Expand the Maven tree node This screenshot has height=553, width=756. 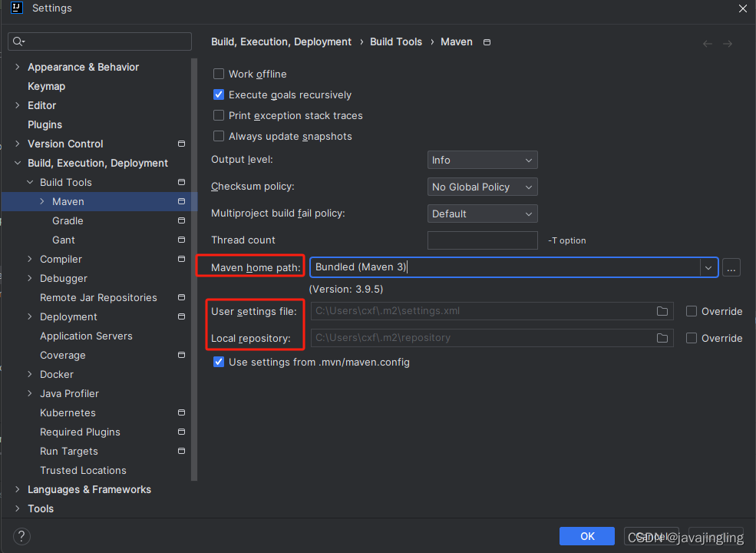42,201
